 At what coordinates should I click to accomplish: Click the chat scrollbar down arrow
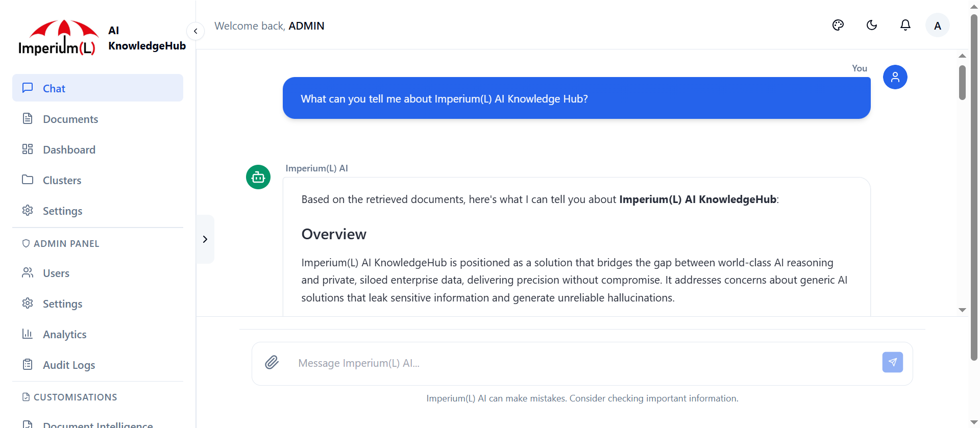[x=962, y=310]
